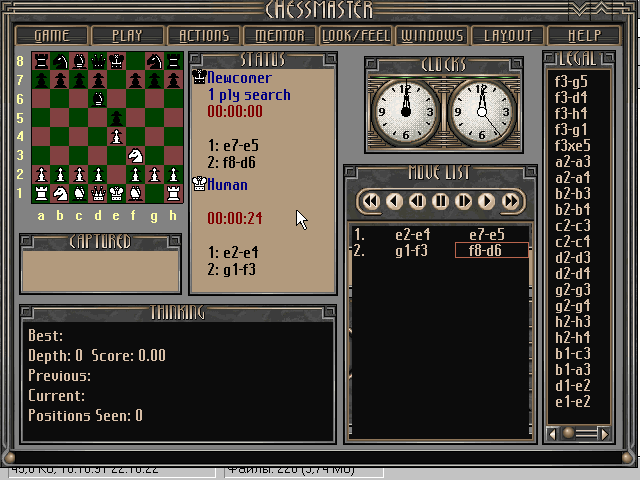This screenshot has width=640, height=480.
Task: Select the black king on e8
Action: pos(117,61)
